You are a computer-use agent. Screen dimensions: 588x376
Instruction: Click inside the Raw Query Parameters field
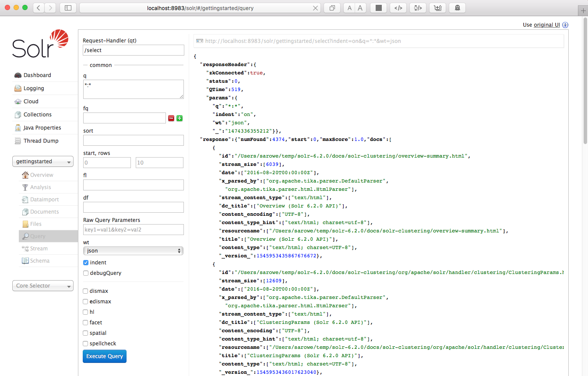pyautogui.click(x=133, y=229)
